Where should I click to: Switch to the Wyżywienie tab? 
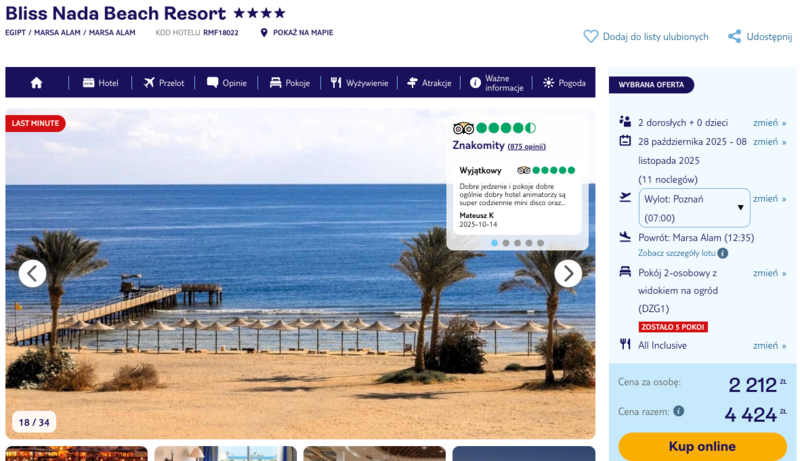[359, 83]
